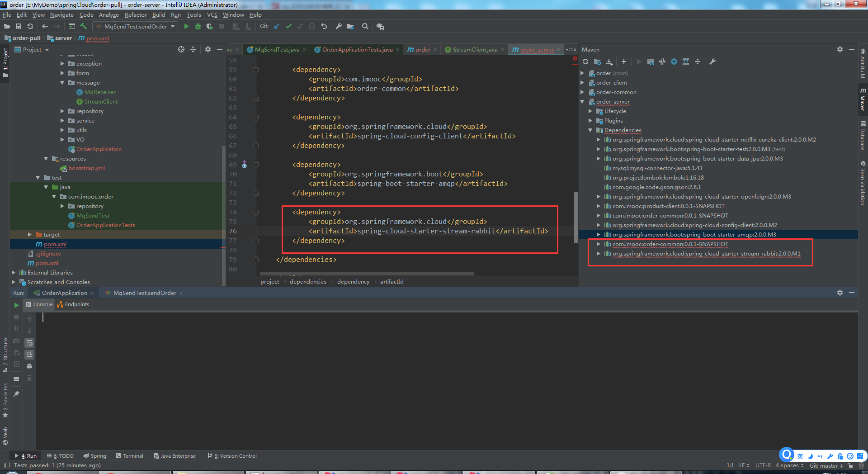Click Reimport All Maven Projects icon

click(x=585, y=62)
